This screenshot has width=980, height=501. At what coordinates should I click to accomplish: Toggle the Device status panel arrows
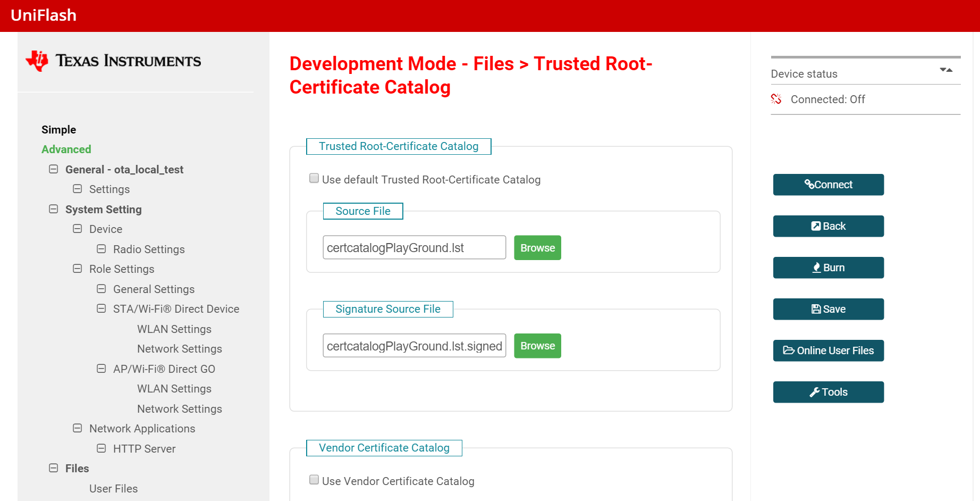click(x=946, y=70)
